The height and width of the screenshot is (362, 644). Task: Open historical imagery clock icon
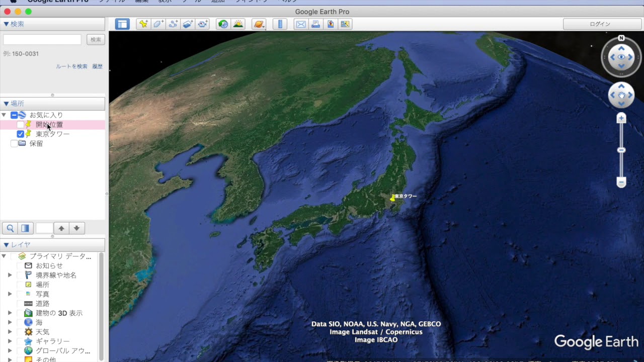(x=223, y=24)
